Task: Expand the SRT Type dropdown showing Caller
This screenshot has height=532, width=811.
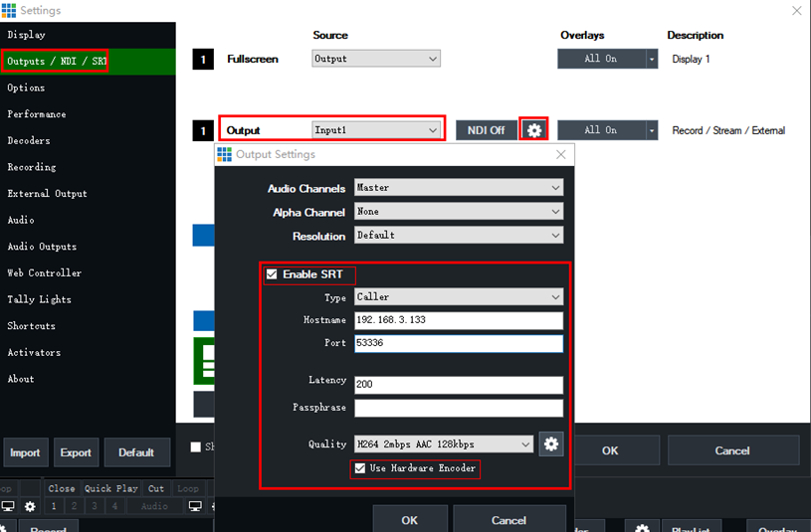Action: [459, 297]
